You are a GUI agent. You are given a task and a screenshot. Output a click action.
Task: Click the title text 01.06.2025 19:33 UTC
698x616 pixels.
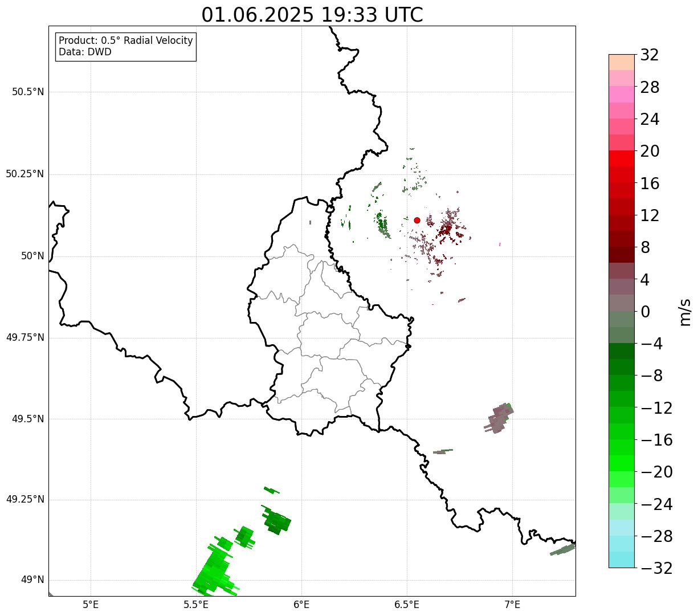312,15
